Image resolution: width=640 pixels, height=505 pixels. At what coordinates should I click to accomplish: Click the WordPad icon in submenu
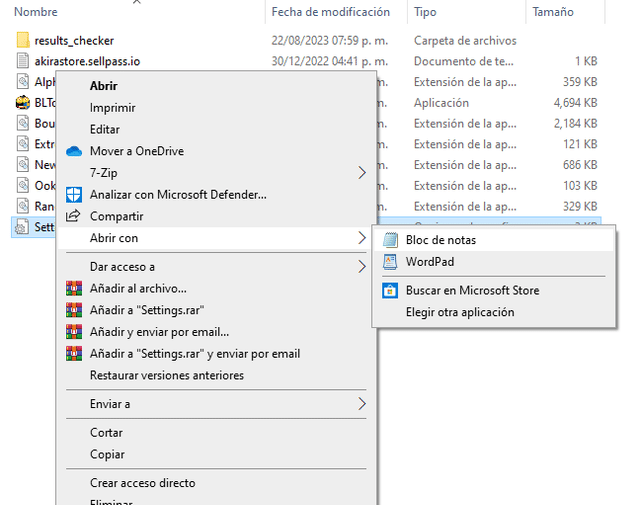390,262
